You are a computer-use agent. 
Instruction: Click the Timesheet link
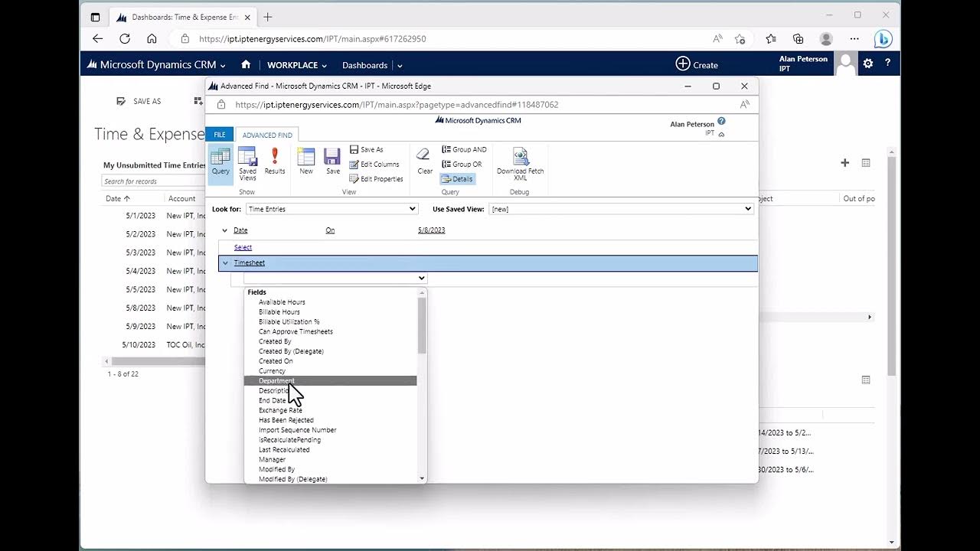coord(250,263)
